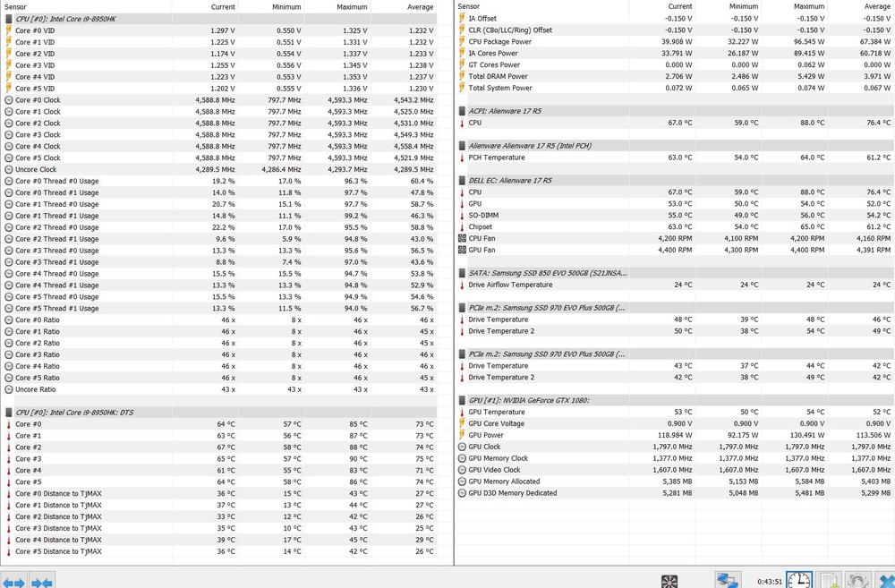
Task: Select the CPU Package Power row
Action: click(x=499, y=41)
